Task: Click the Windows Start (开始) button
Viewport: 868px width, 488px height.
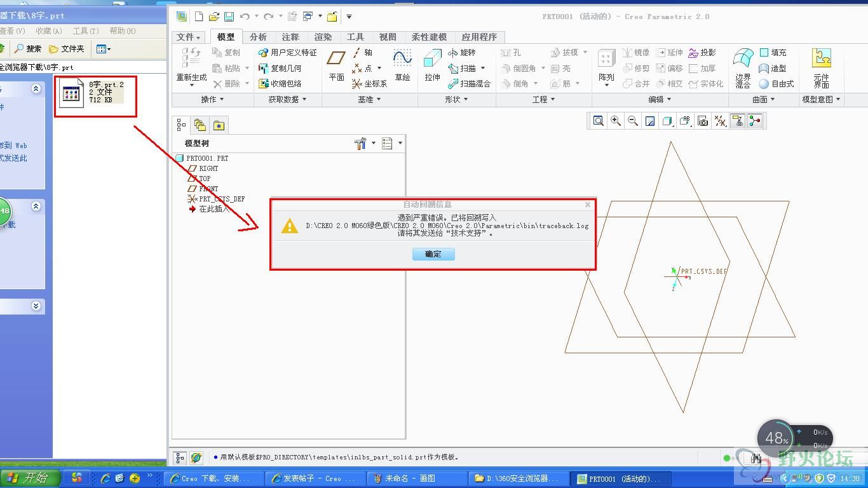Action: 30,478
